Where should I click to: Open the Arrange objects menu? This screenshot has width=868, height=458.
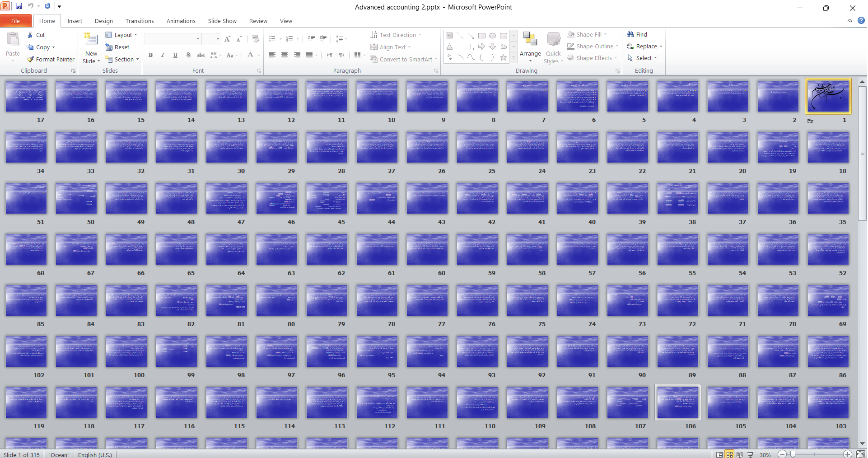530,47
